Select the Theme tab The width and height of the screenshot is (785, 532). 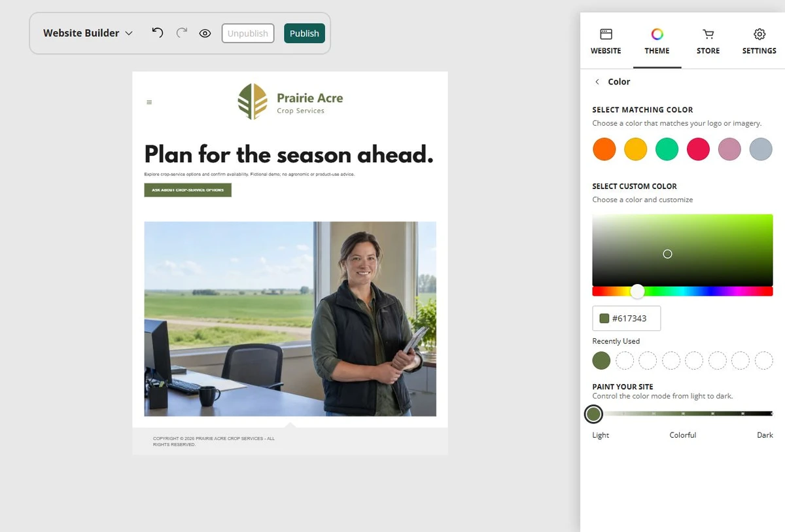click(657, 41)
